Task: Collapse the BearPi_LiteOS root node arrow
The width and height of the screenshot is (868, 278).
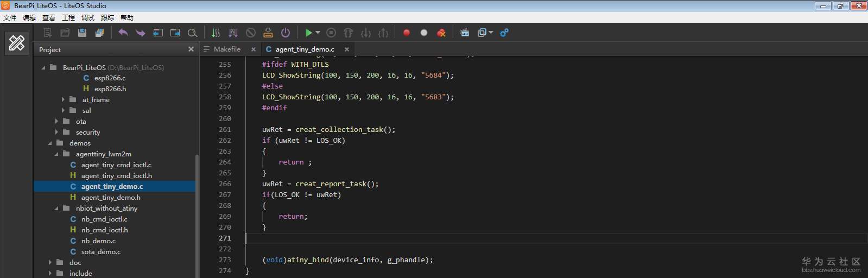Action: (x=43, y=68)
